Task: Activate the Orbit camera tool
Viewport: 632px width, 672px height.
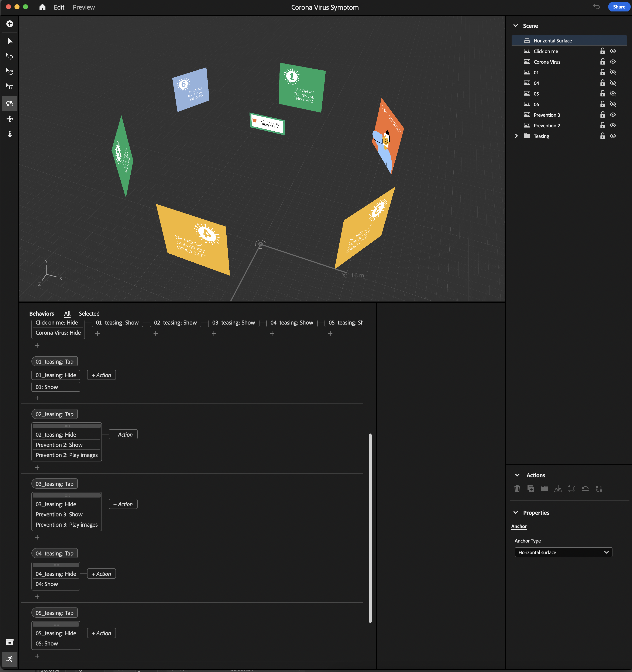Action: [10, 103]
